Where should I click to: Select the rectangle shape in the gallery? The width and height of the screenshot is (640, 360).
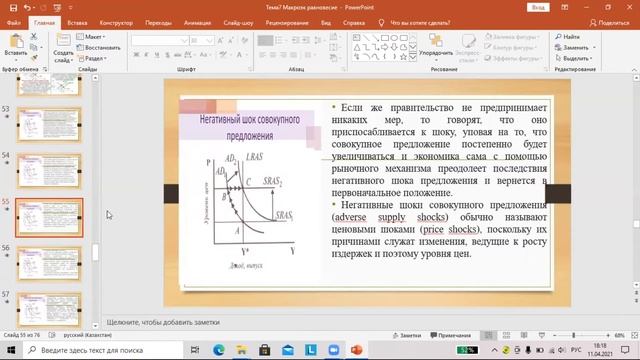point(384,38)
